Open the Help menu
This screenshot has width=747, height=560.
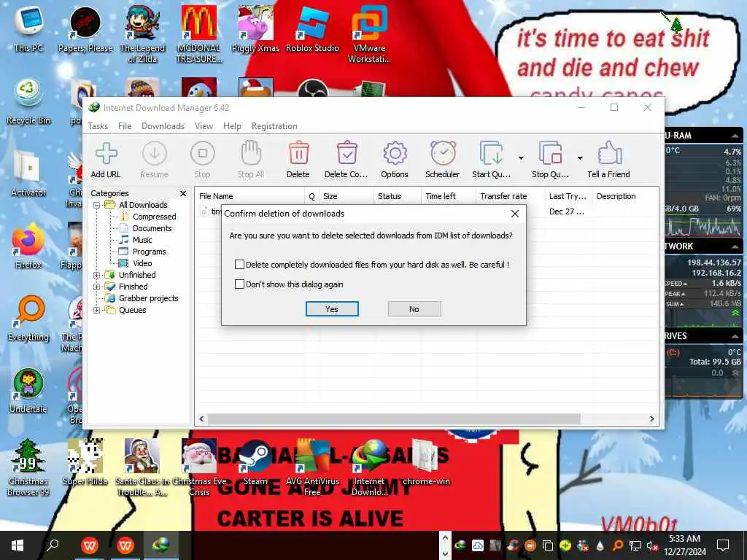click(232, 126)
